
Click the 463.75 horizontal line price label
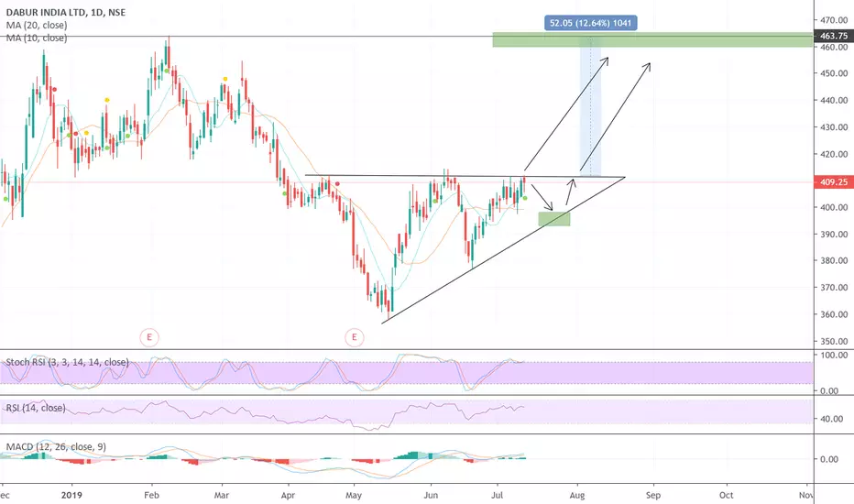[833, 36]
